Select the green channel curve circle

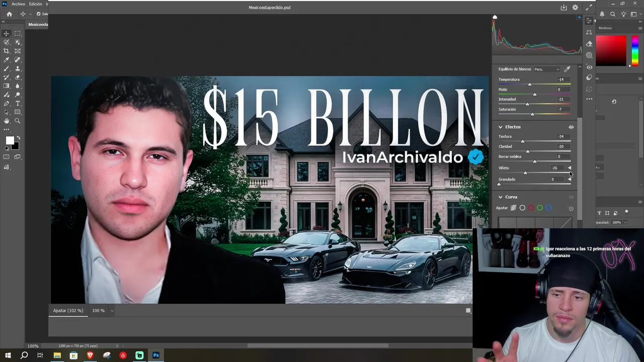pos(539,208)
